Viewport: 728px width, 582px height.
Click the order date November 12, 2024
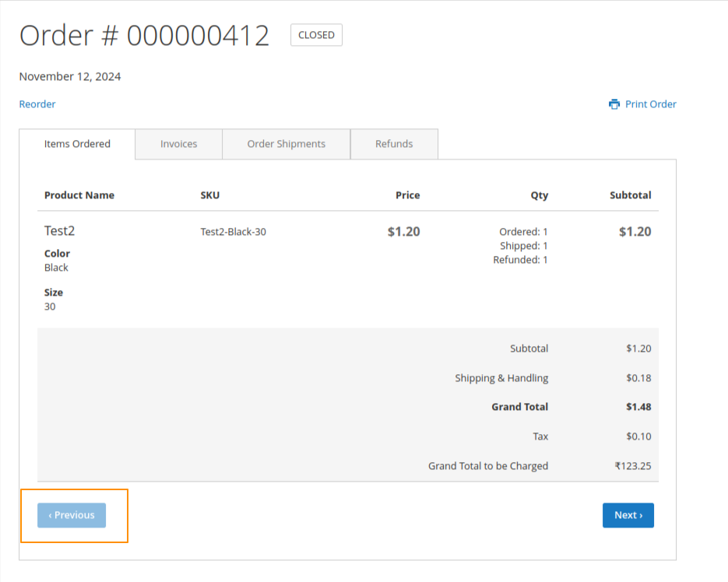(69, 76)
